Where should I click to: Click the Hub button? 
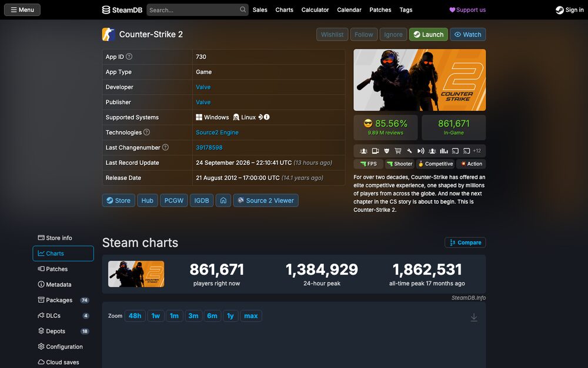pos(148,201)
